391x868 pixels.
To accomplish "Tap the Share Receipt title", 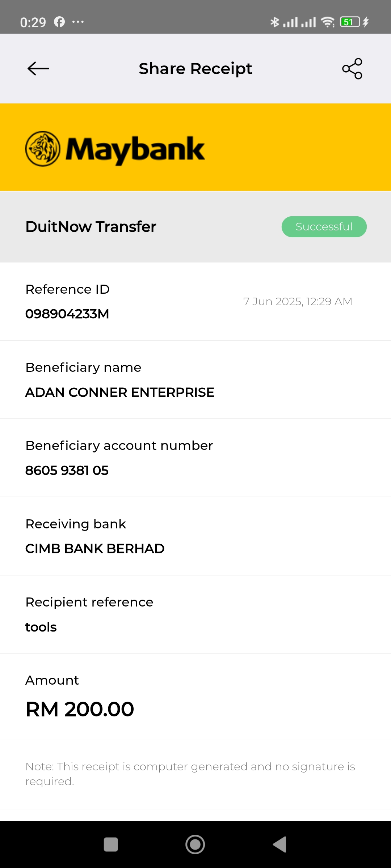I will [195, 69].
